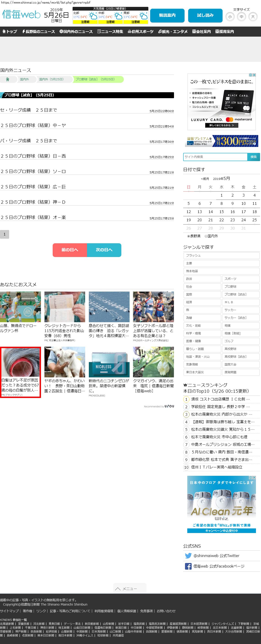
Task: Open 25日のプロ野球 中-ヤ result
Action: (33, 125)
